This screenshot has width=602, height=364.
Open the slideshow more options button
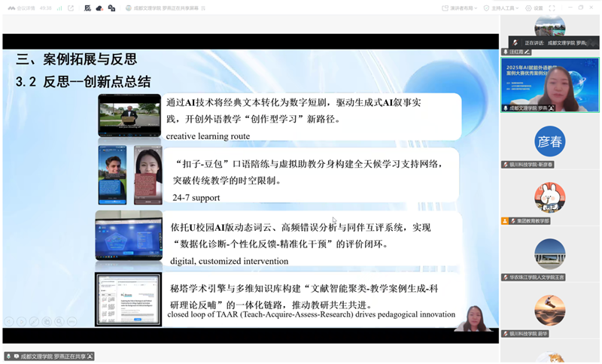(x=72, y=321)
